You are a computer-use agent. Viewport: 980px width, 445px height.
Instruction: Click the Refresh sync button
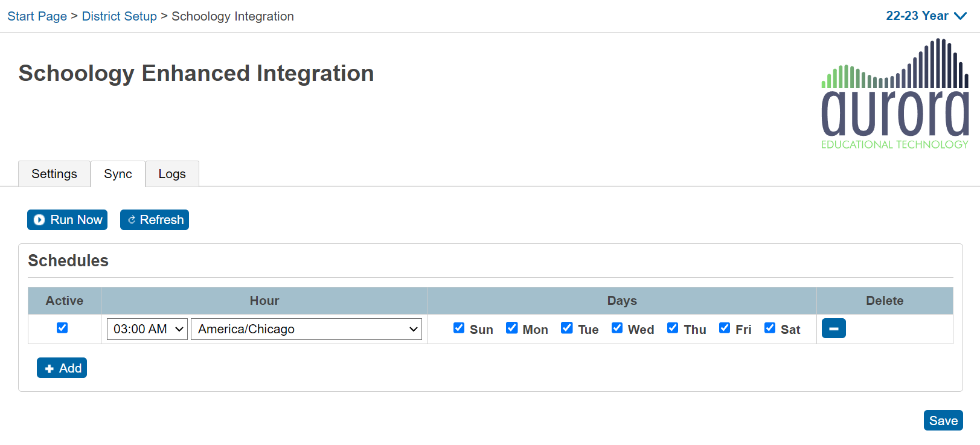click(x=155, y=220)
